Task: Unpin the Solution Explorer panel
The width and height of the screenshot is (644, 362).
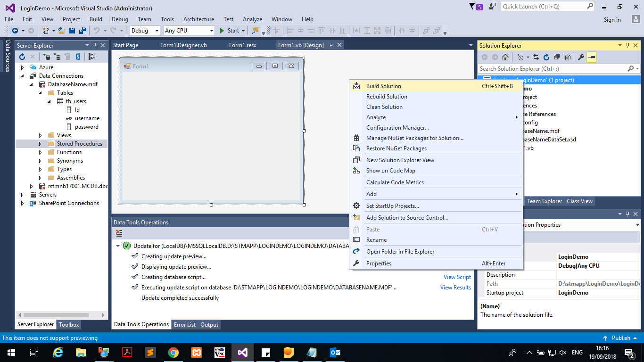Action: 627,45
